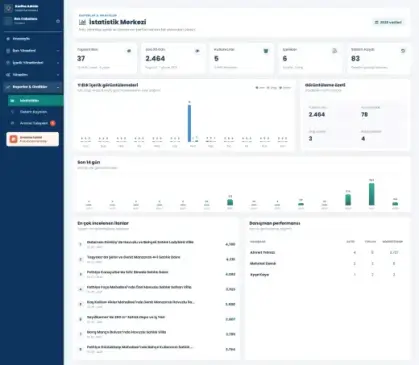Click Mehmet Demir in performance table
The image size is (419, 365).
(x=263, y=264)
